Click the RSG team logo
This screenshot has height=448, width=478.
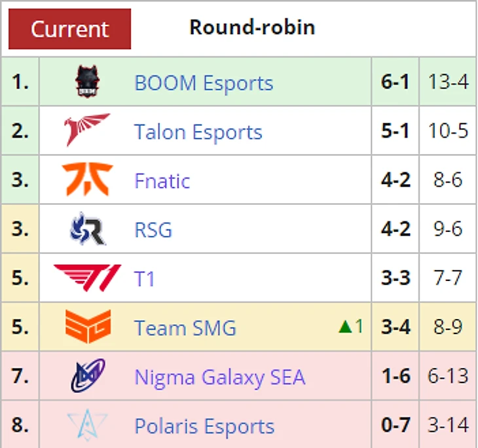pyautogui.click(x=88, y=229)
